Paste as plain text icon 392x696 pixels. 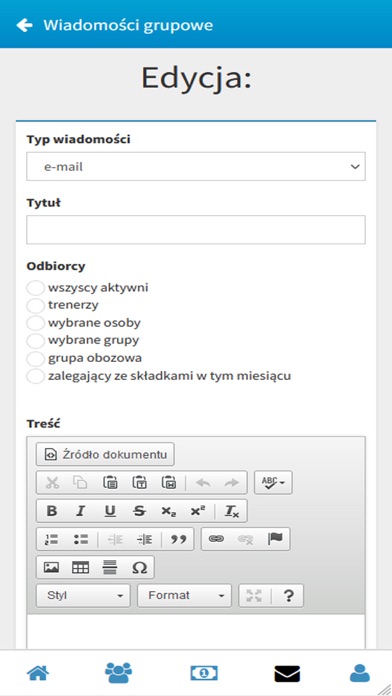[139, 482]
